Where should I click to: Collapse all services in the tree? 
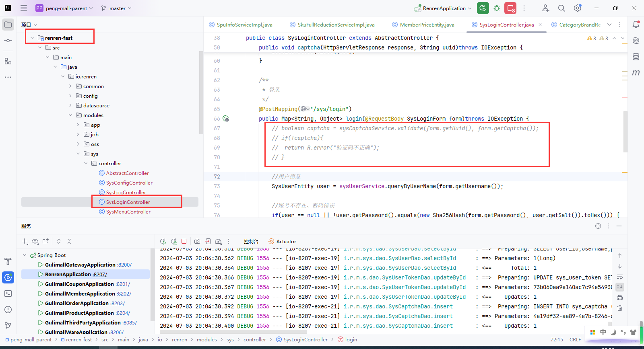[x=69, y=241]
